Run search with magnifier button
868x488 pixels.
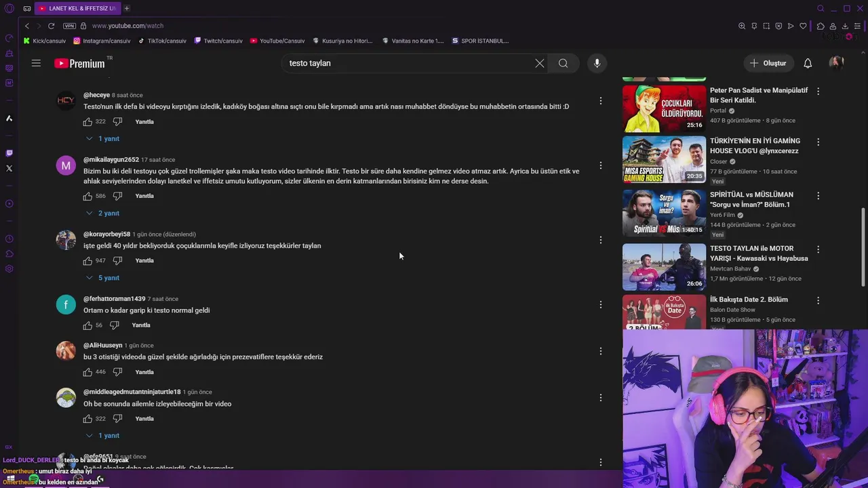tap(563, 63)
